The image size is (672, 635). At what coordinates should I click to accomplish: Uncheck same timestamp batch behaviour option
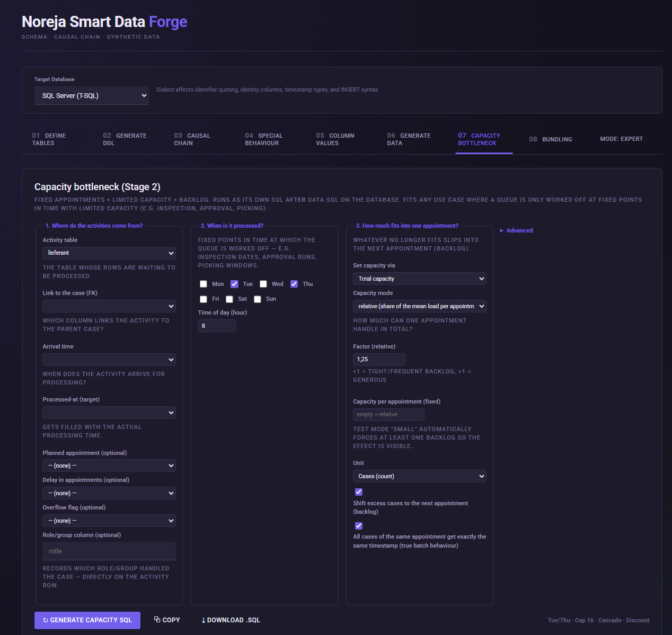[359, 526]
